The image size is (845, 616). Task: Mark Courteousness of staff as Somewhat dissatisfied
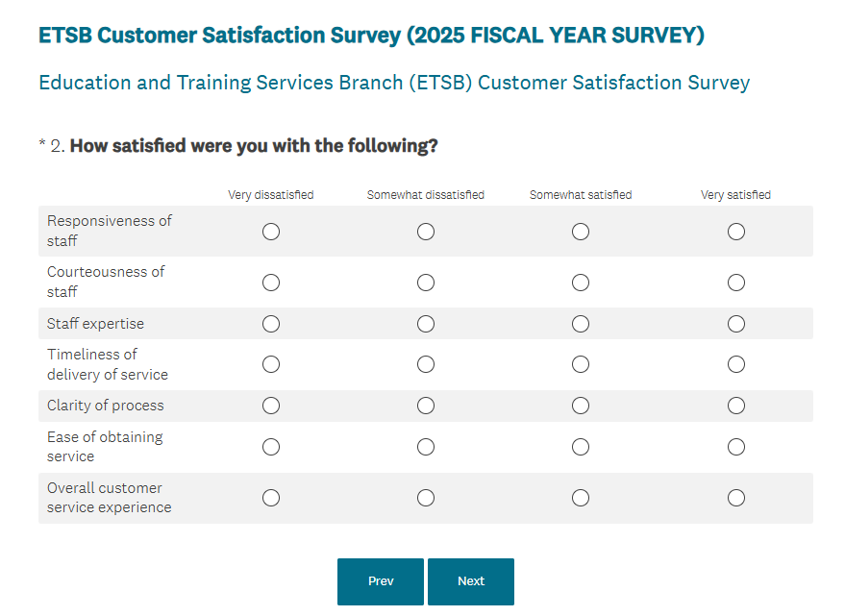point(426,283)
